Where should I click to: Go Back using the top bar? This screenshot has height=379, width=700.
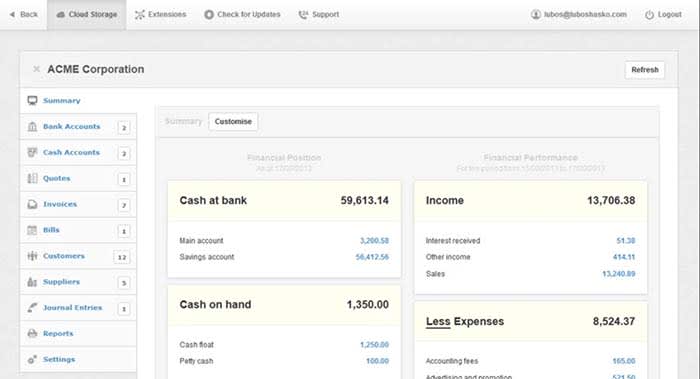(24, 15)
